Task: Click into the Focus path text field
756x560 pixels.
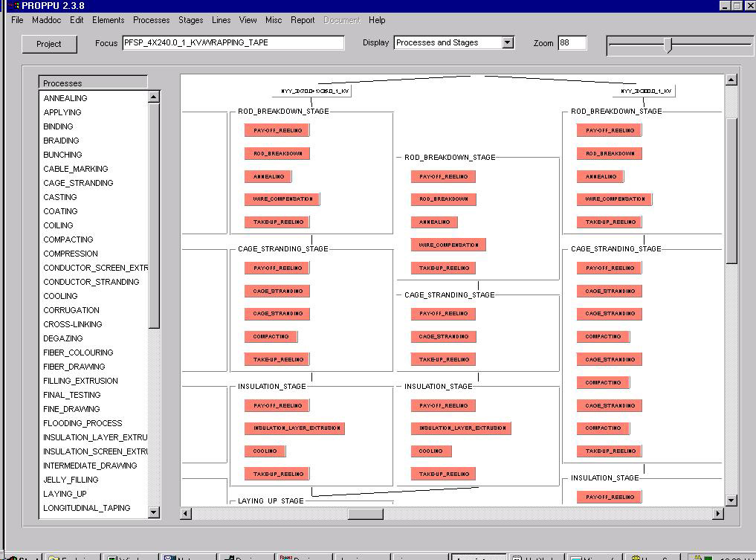Action: pos(233,43)
